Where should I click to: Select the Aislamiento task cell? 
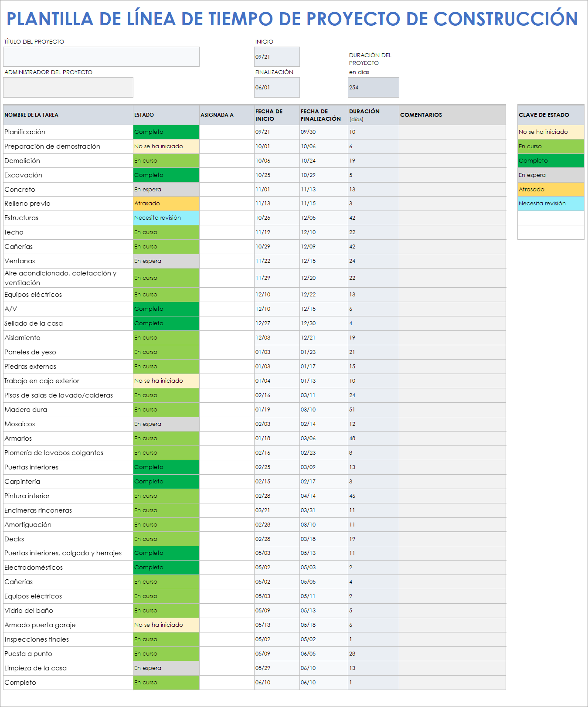(x=68, y=338)
